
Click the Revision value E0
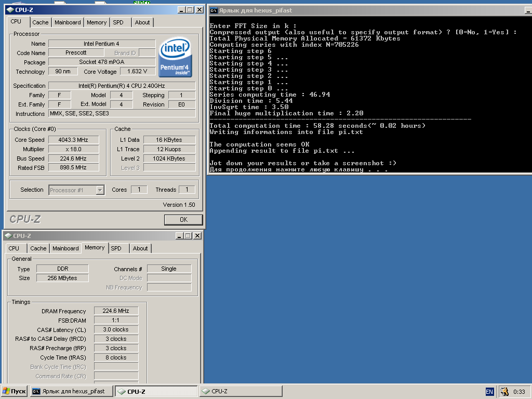pyautogui.click(x=181, y=104)
